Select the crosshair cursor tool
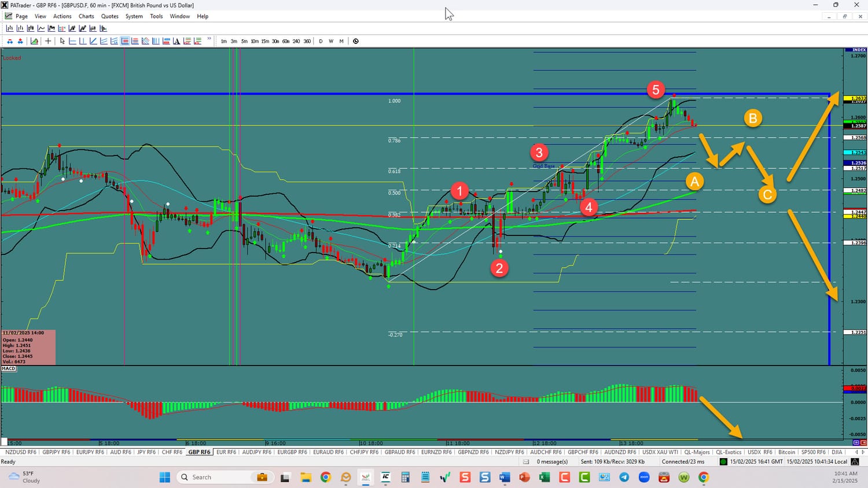This screenshot has height=488, width=868. coord(48,41)
